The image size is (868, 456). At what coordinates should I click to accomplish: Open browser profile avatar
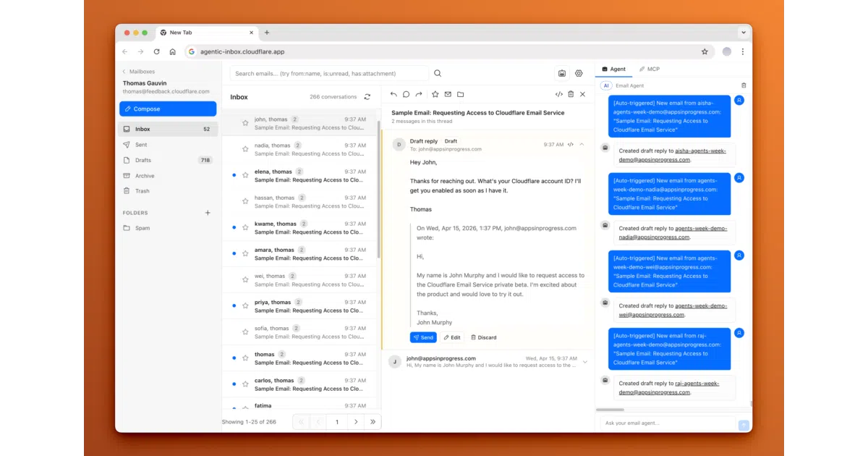(x=727, y=52)
